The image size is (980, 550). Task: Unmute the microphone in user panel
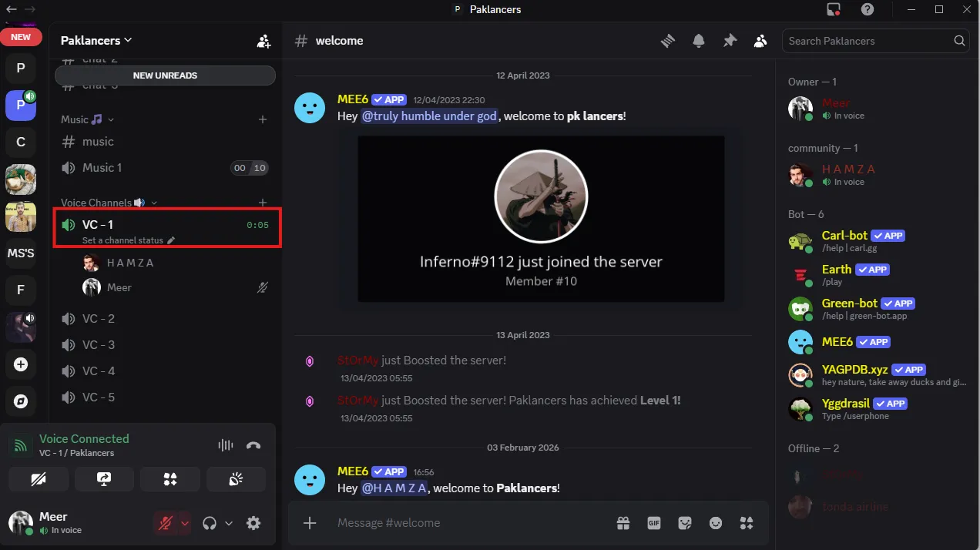[165, 523]
